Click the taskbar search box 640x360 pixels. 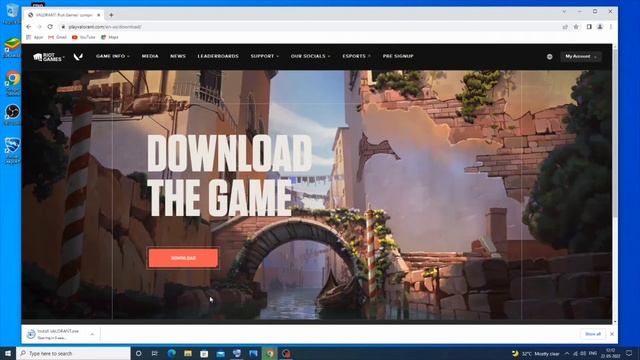(x=73, y=353)
